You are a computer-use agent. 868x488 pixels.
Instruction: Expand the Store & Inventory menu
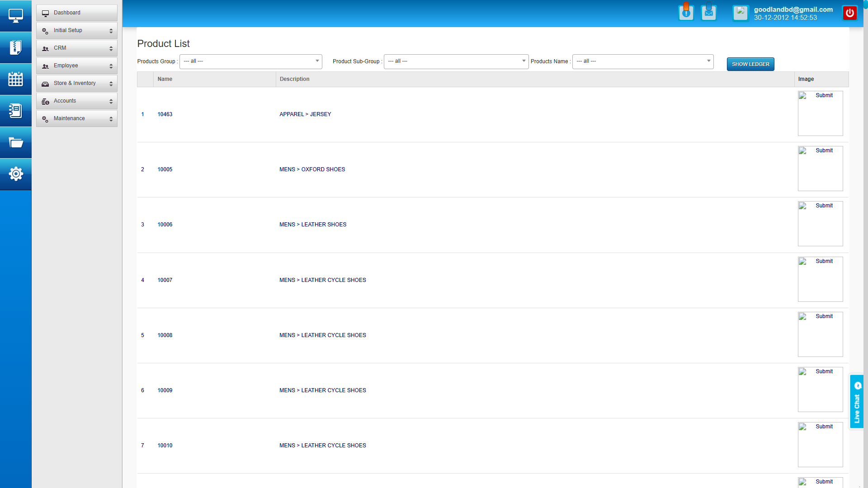[76, 83]
